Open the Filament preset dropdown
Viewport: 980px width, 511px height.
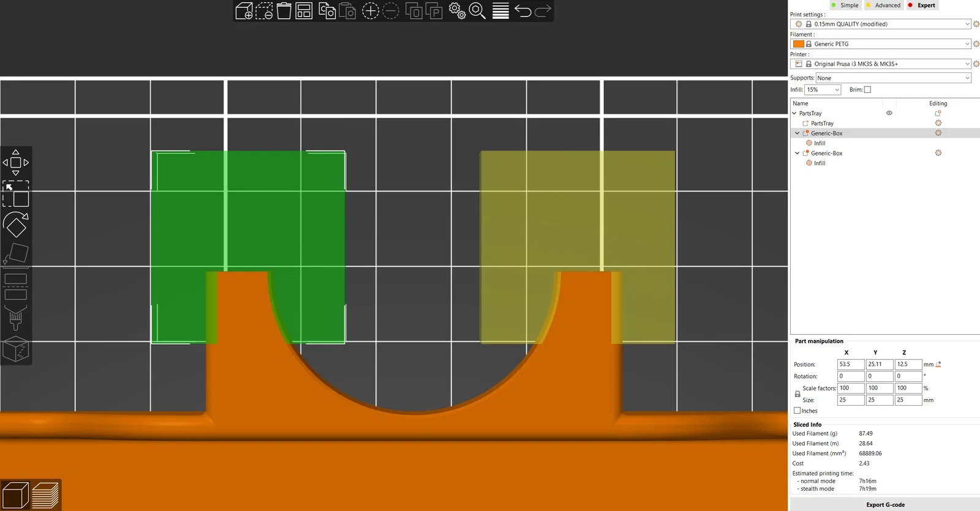pyautogui.click(x=881, y=44)
